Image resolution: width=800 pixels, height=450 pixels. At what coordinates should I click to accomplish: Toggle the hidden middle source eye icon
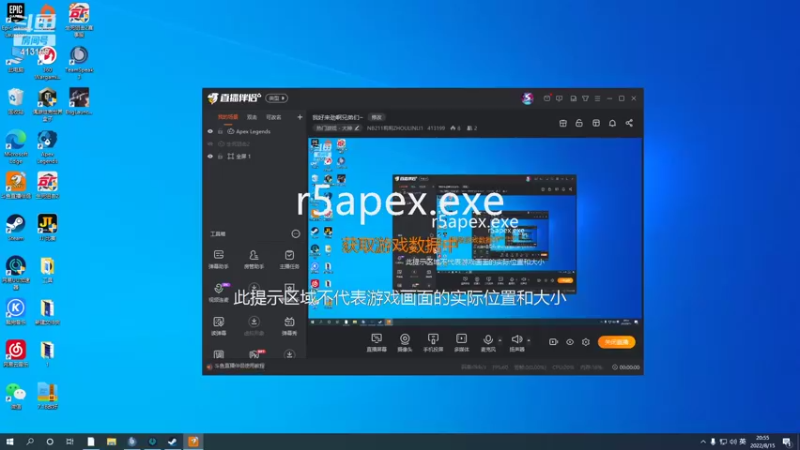tap(210, 144)
